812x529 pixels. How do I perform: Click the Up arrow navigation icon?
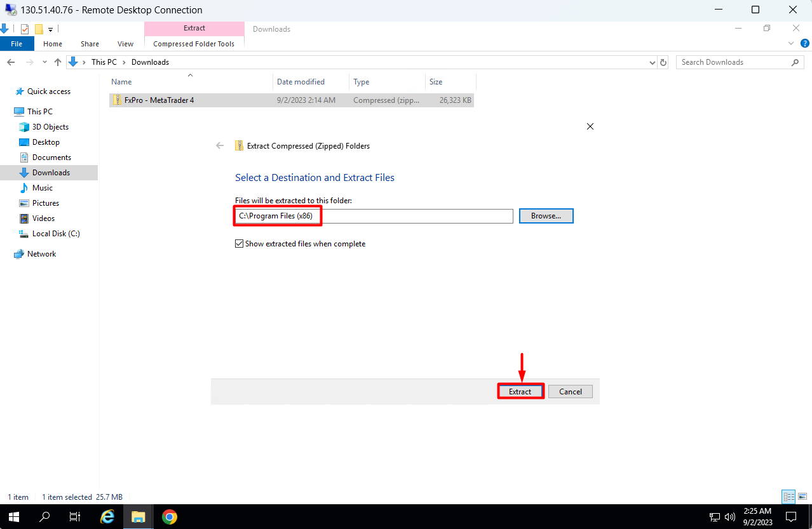click(57, 62)
